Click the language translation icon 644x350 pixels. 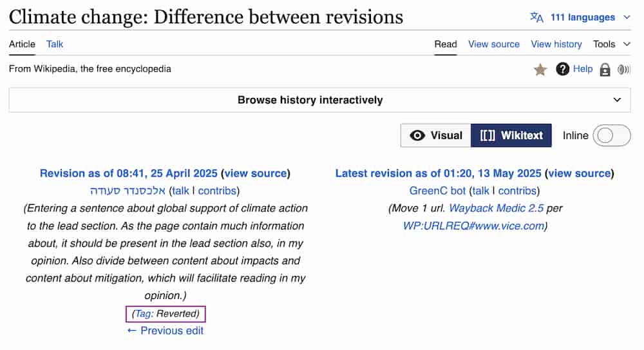tap(536, 17)
